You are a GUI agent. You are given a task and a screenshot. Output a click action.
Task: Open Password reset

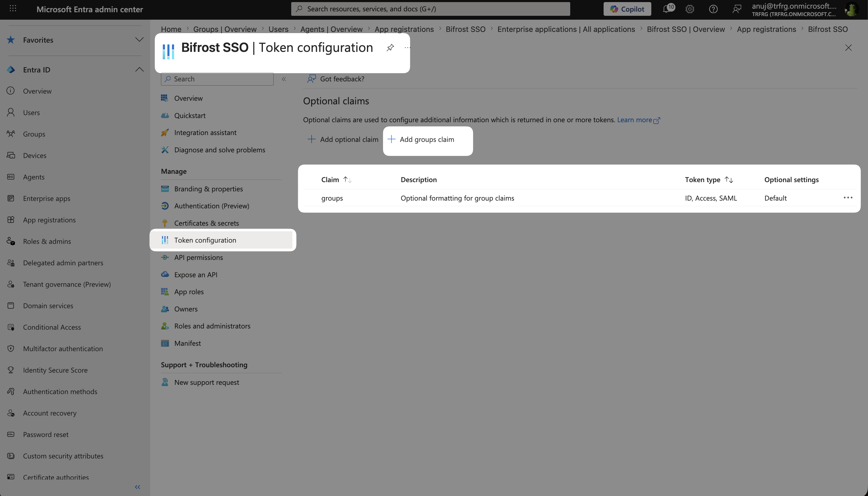point(46,434)
